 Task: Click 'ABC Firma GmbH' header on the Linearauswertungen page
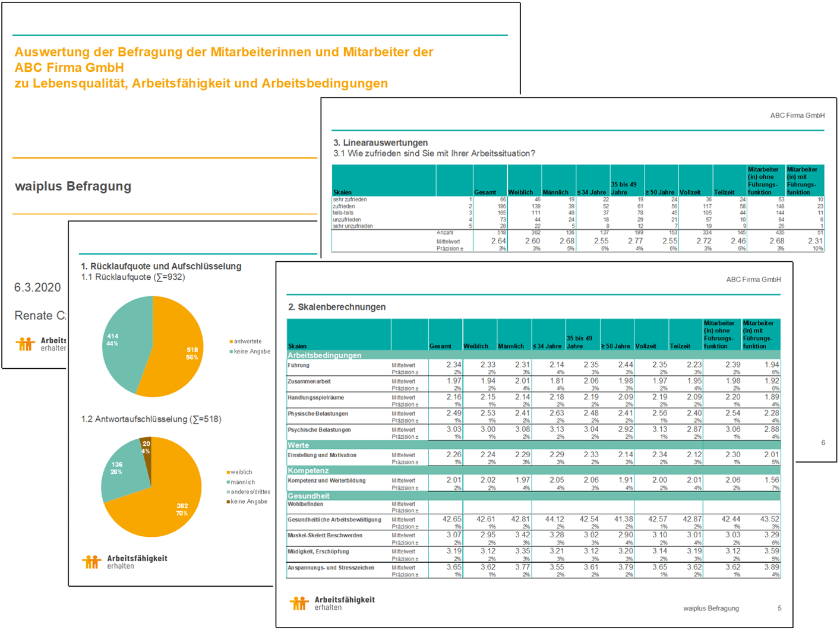click(x=797, y=116)
